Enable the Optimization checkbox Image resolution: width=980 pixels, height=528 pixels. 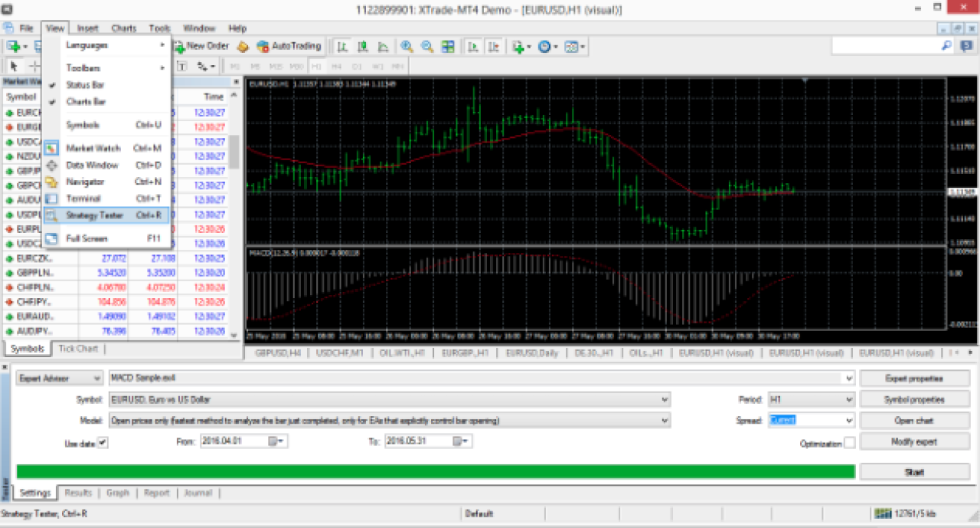coord(849,443)
